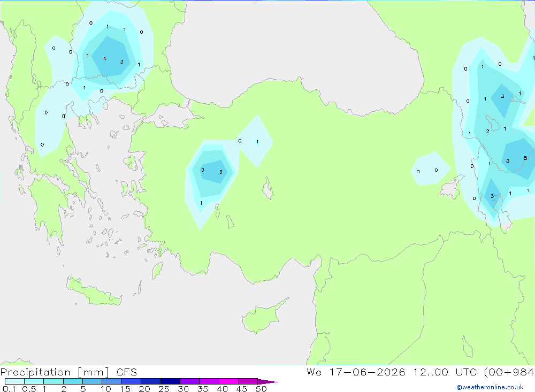Click the 15–20 mm legend color swatch
Viewport: 535px width, 392px height.
tap(132, 381)
